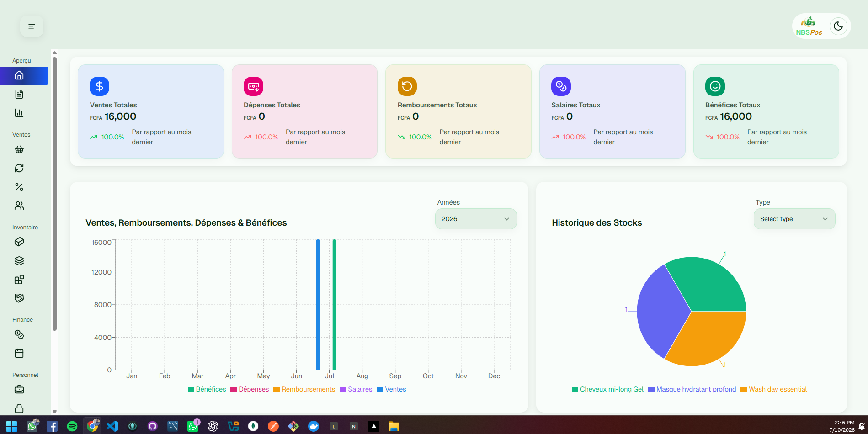The width and height of the screenshot is (868, 434).
Task: Open the refresh arrows returns icon
Action: tap(19, 168)
